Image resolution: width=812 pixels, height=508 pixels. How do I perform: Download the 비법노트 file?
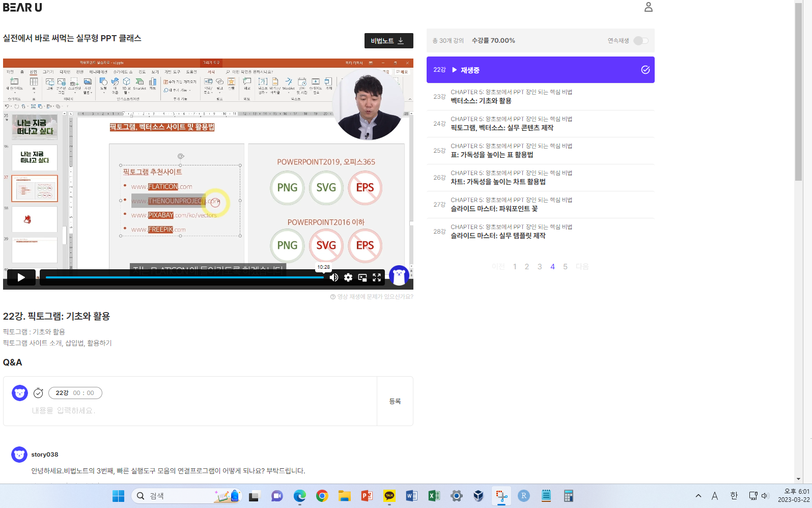pos(388,41)
